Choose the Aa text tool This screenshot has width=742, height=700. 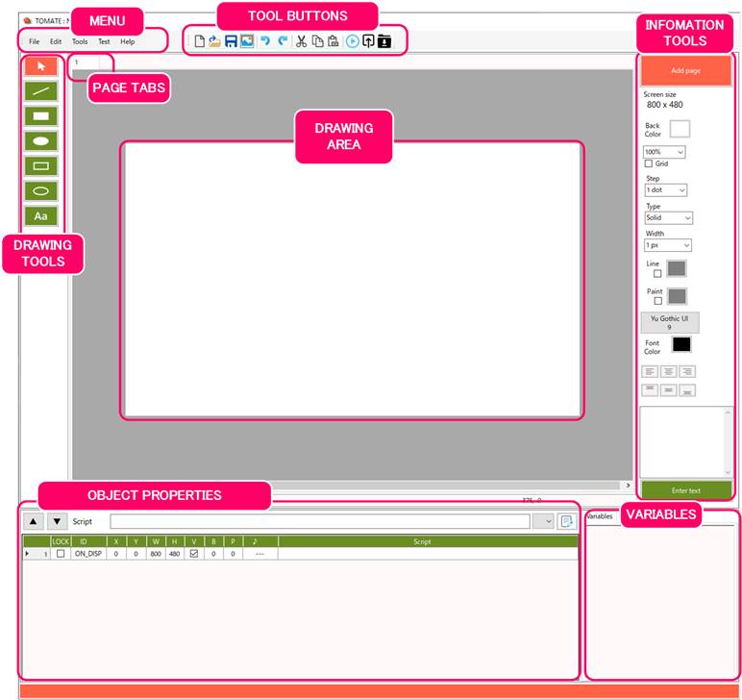pos(40,216)
